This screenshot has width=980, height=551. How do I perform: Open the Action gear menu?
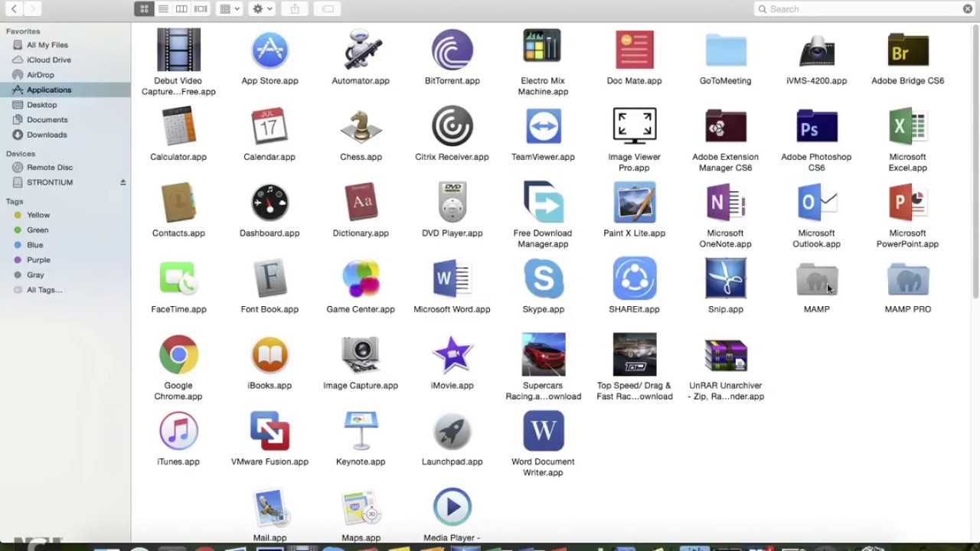pyautogui.click(x=263, y=9)
